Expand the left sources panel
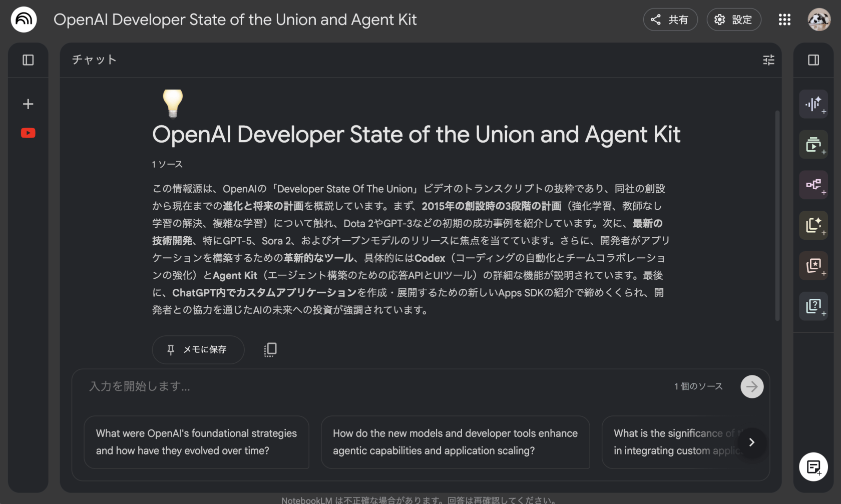This screenshot has width=841, height=504. point(28,60)
